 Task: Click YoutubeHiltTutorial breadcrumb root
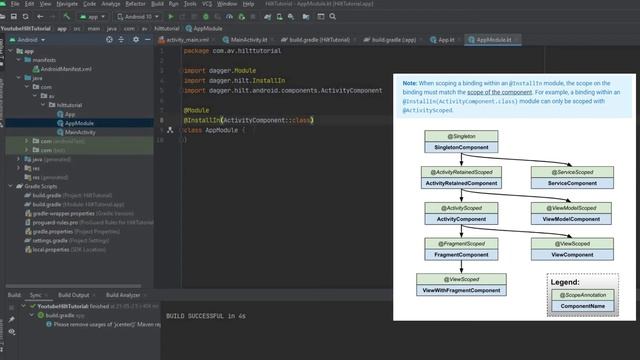26,29
